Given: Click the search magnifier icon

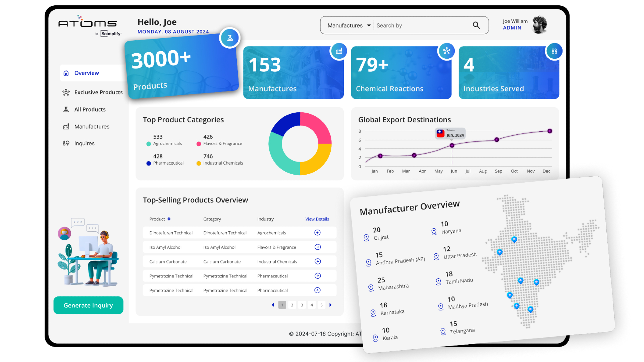Looking at the screenshot, I should pos(476,25).
